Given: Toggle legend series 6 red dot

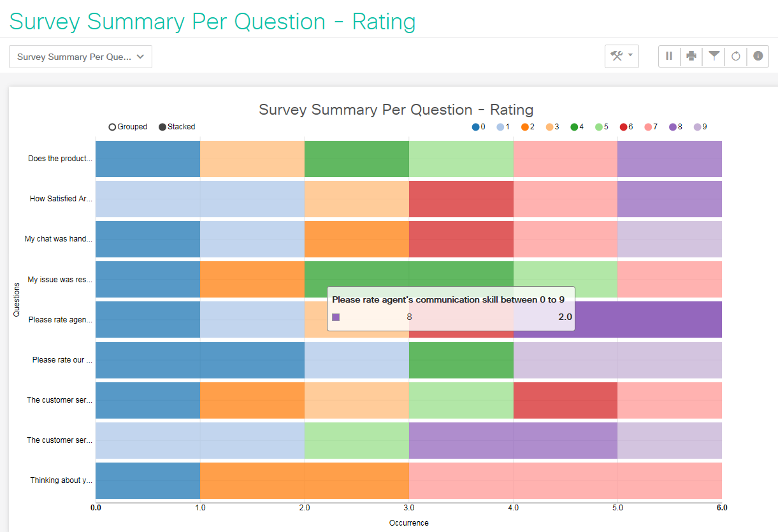Looking at the screenshot, I should 623,127.
